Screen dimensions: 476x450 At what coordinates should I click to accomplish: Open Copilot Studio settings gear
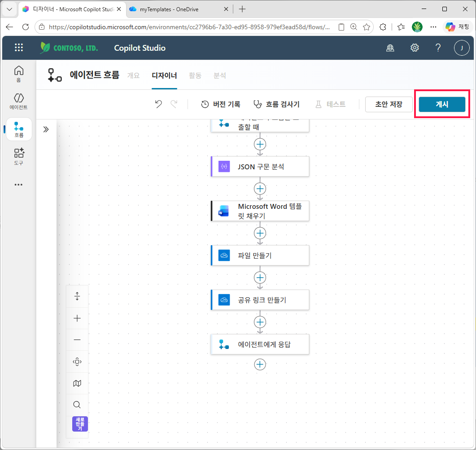tap(415, 48)
